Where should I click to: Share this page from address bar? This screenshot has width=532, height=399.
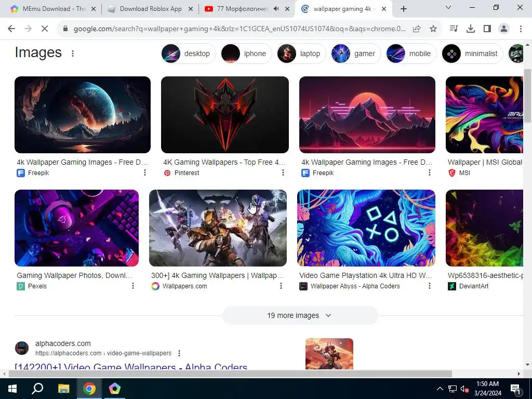point(417,29)
